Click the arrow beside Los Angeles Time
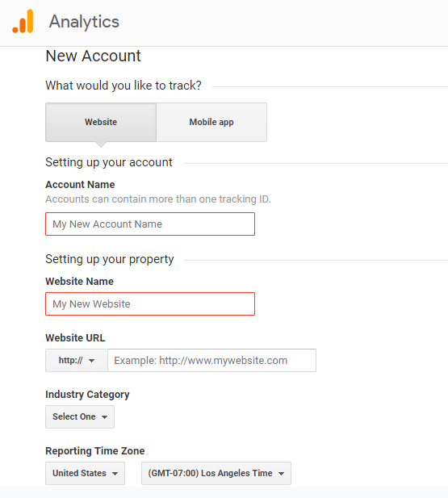448x498 pixels. (x=281, y=474)
